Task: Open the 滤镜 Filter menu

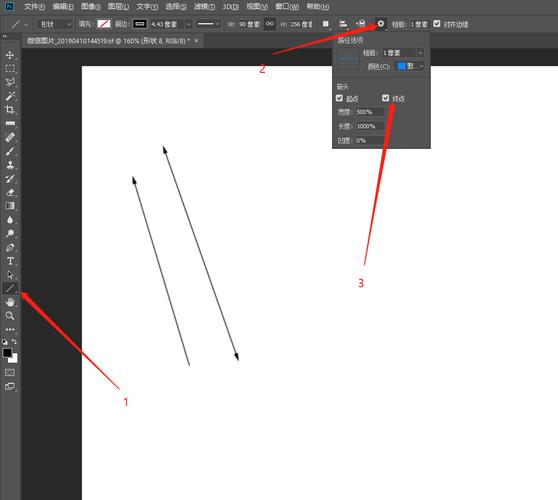Action: pos(204,6)
